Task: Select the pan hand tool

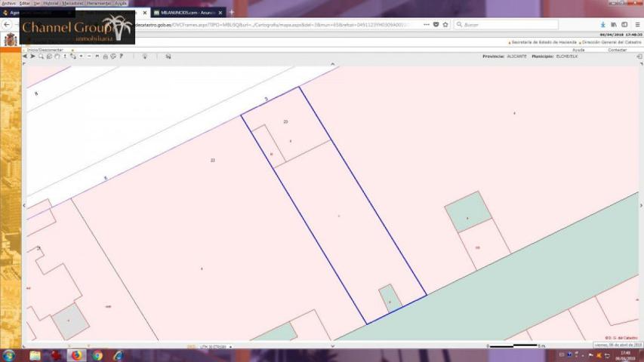Action: click(57, 57)
